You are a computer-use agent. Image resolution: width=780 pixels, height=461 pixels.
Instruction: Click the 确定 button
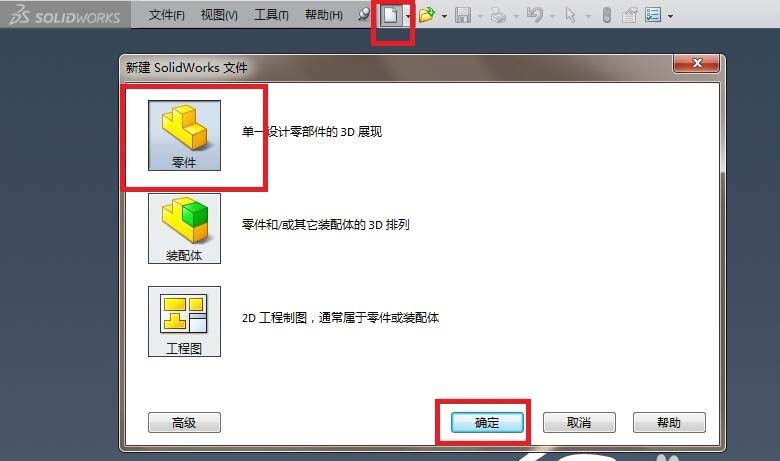coord(487,423)
